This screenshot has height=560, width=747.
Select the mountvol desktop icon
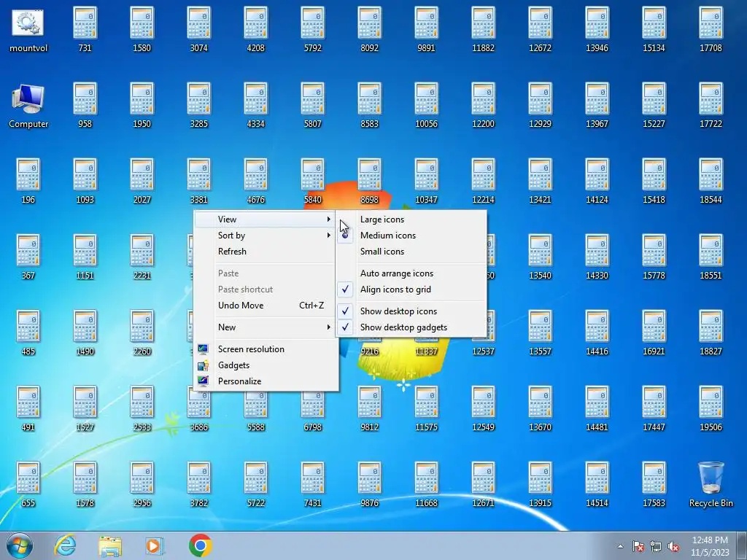(28, 29)
